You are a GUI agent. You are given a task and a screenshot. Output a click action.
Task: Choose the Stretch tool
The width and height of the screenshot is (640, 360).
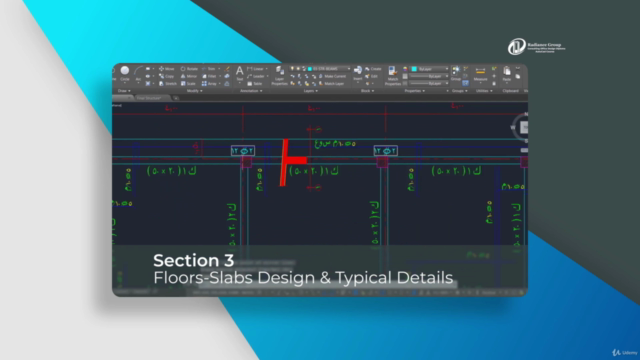pyautogui.click(x=168, y=84)
